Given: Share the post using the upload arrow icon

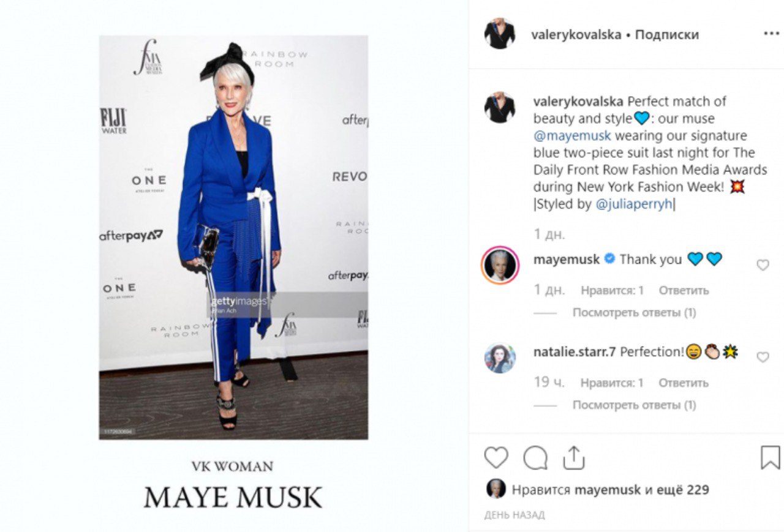Looking at the screenshot, I should 573,457.
